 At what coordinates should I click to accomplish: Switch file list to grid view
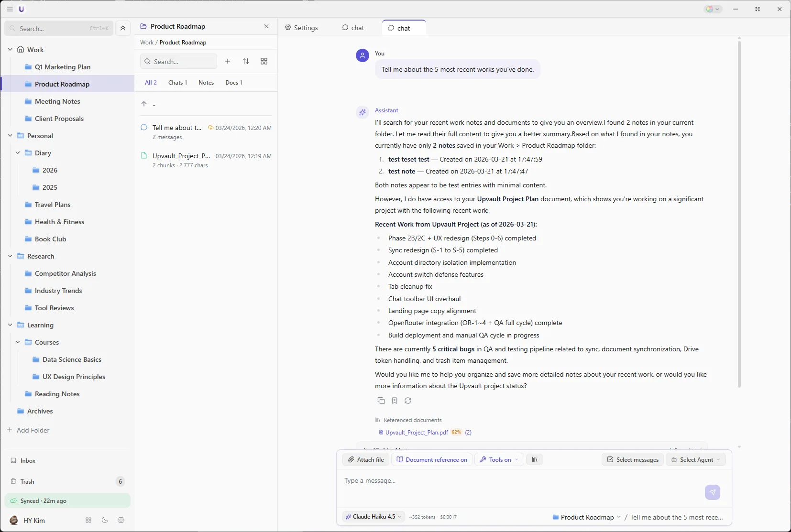pyautogui.click(x=264, y=61)
